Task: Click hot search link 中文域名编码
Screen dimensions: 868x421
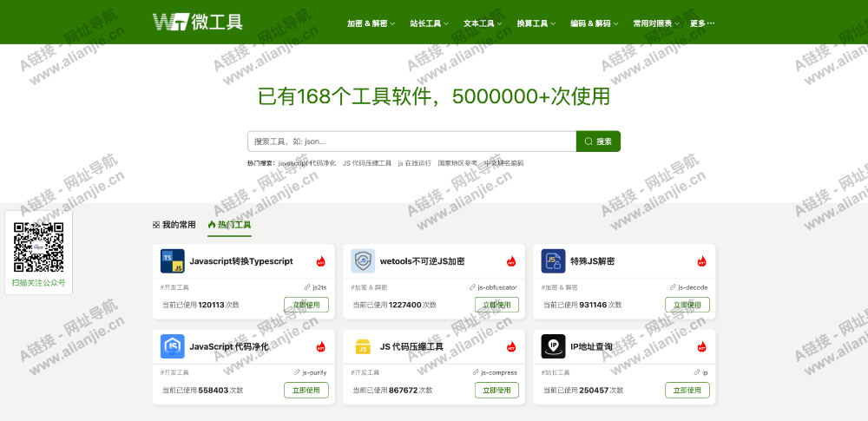Action: click(503, 163)
